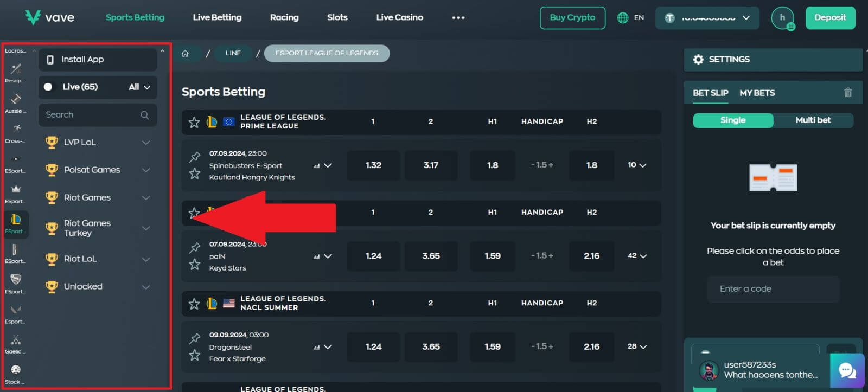
Task: Expand the LVP LoL league list
Action: 145,143
